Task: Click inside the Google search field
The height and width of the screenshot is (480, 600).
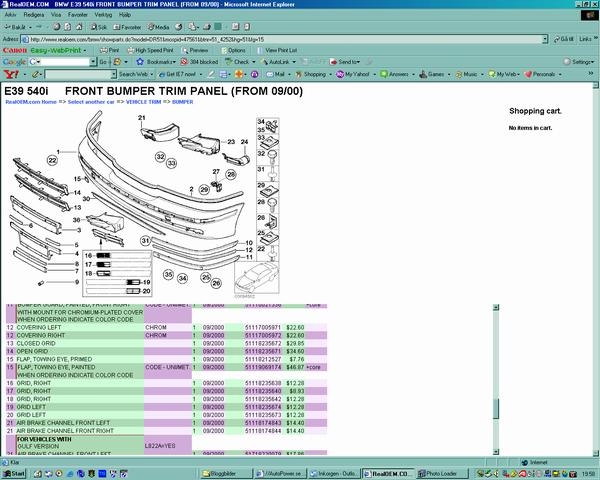Action: point(65,61)
